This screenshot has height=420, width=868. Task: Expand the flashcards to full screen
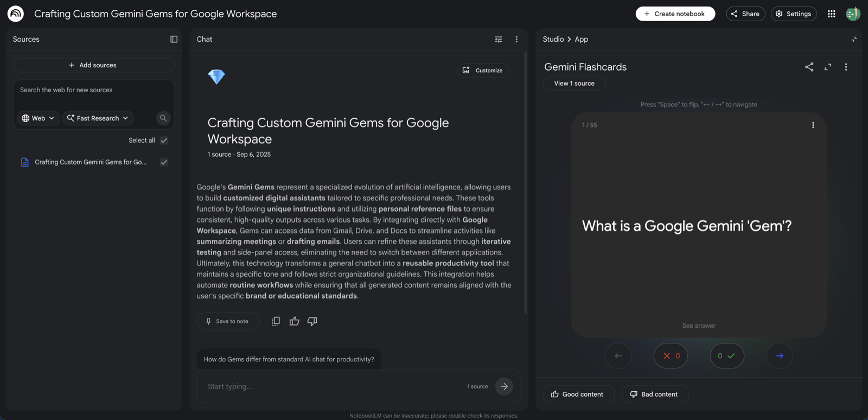coord(828,67)
